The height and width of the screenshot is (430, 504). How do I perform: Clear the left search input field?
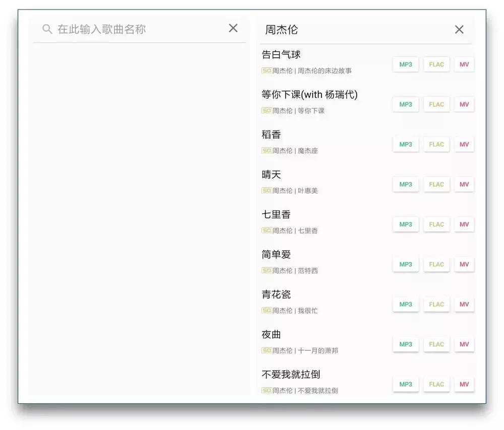click(233, 28)
